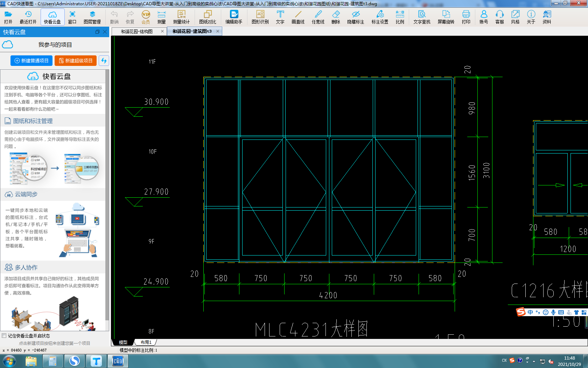The height and width of the screenshot is (368, 588).
Task: Open Sogou browser from the taskbar
Action: pyautogui.click(x=75, y=361)
